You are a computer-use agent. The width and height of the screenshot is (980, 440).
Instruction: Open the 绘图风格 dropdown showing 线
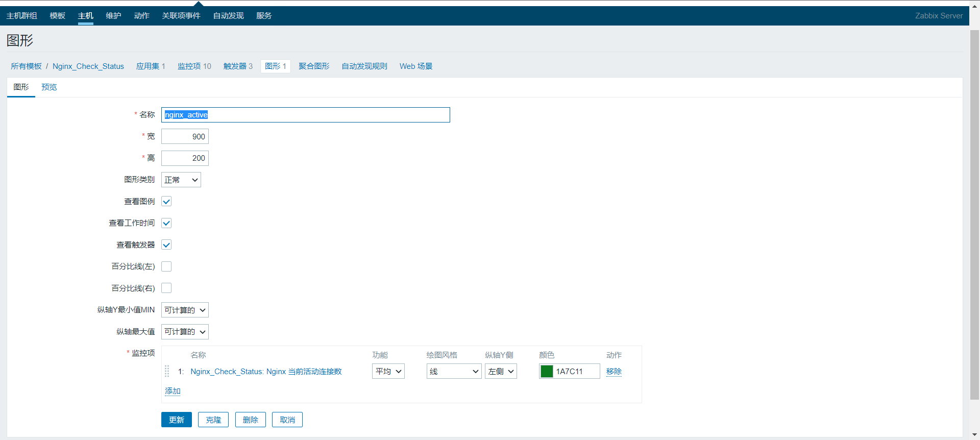[454, 371]
